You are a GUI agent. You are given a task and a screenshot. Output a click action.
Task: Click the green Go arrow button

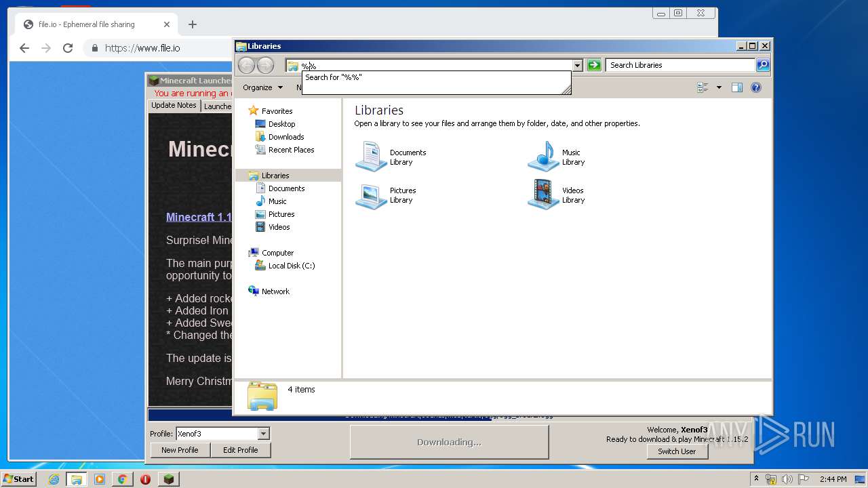pyautogui.click(x=594, y=65)
